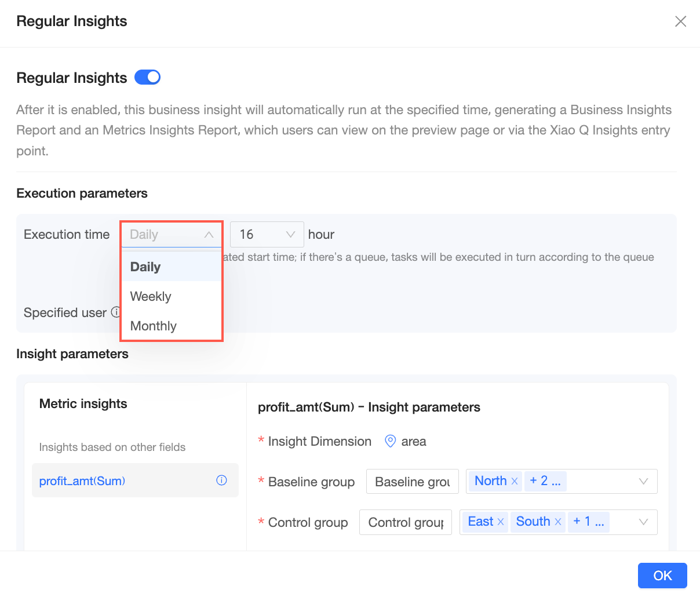Open the hour dropdown showing 16
The height and width of the screenshot is (597, 700).
pyautogui.click(x=267, y=235)
